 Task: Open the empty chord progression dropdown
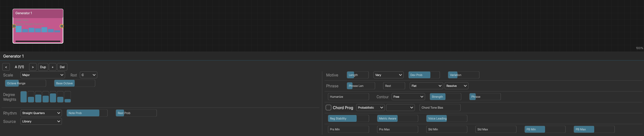tap(401, 108)
